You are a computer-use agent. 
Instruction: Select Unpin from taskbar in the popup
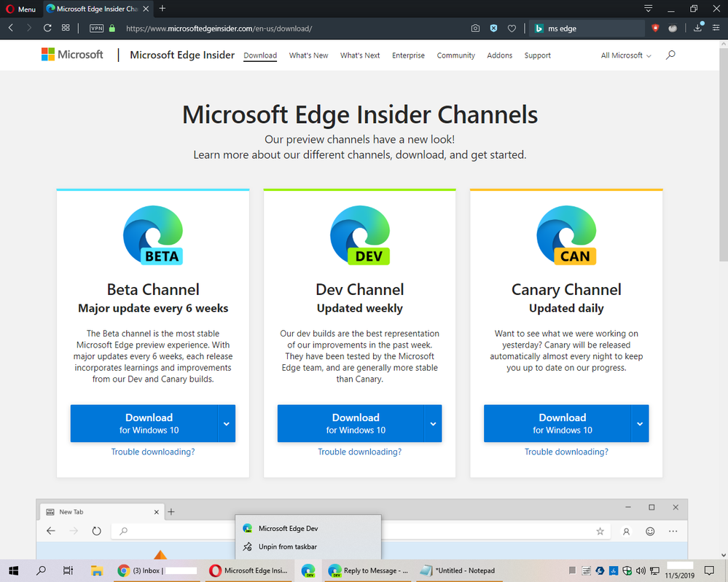click(x=308, y=547)
